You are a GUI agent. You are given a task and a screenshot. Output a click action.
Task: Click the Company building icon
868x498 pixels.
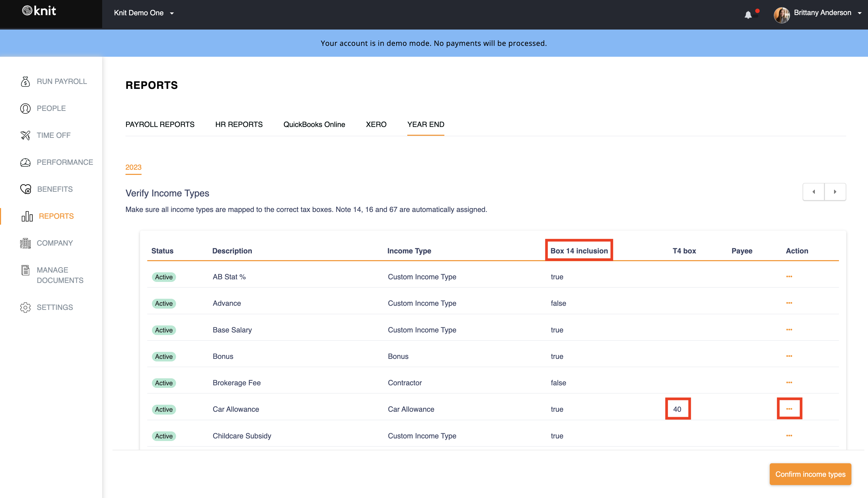click(x=25, y=243)
